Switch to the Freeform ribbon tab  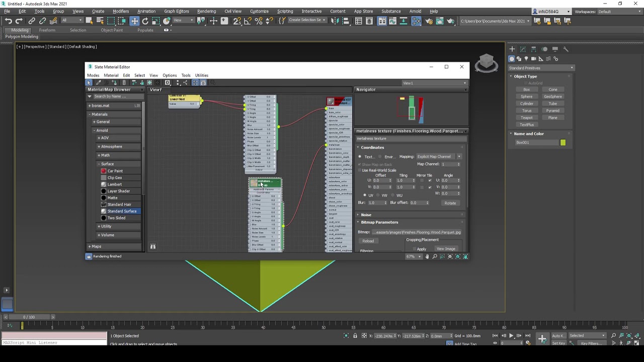(47, 30)
